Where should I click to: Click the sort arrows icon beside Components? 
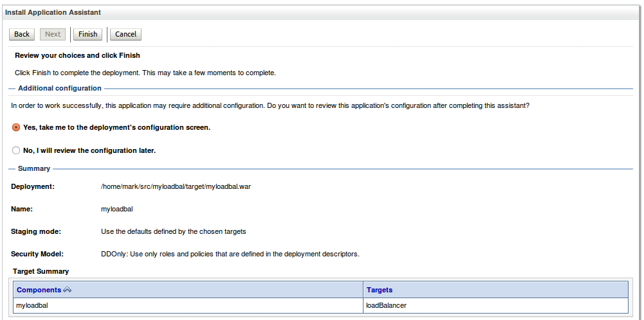click(68, 290)
